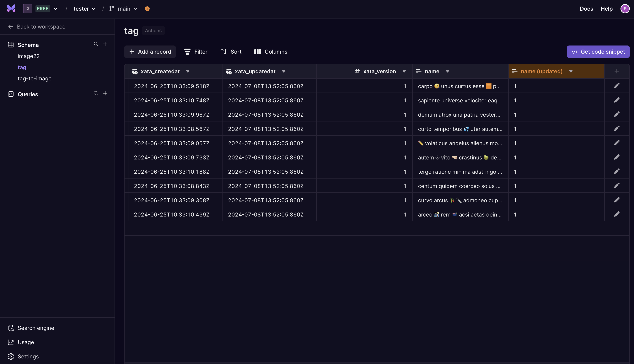Open the Columns visibility menu
This screenshot has width=634, height=364.
[271, 52]
